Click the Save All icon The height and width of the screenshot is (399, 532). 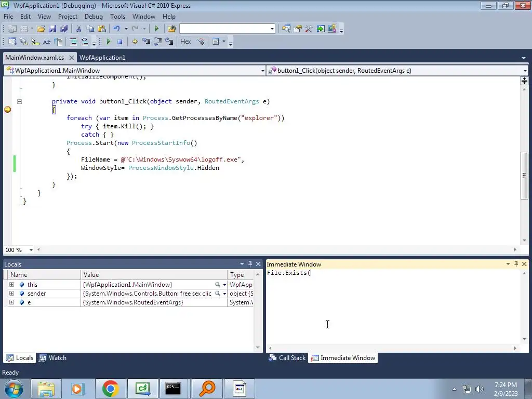tap(64, 29)
